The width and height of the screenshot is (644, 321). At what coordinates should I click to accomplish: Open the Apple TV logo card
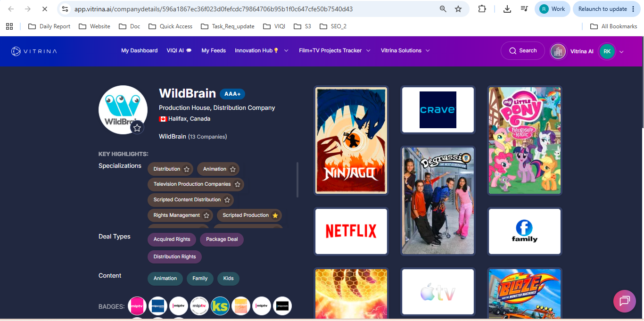438,292
